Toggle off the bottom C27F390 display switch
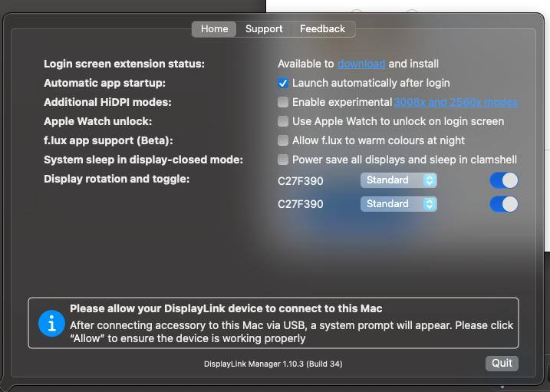This screenshot has width=550, height=392. [x=503, y=204]
